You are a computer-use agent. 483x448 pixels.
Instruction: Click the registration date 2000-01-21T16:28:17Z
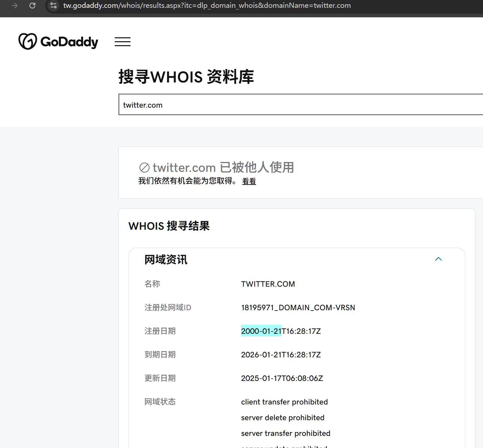pos(281,331)
